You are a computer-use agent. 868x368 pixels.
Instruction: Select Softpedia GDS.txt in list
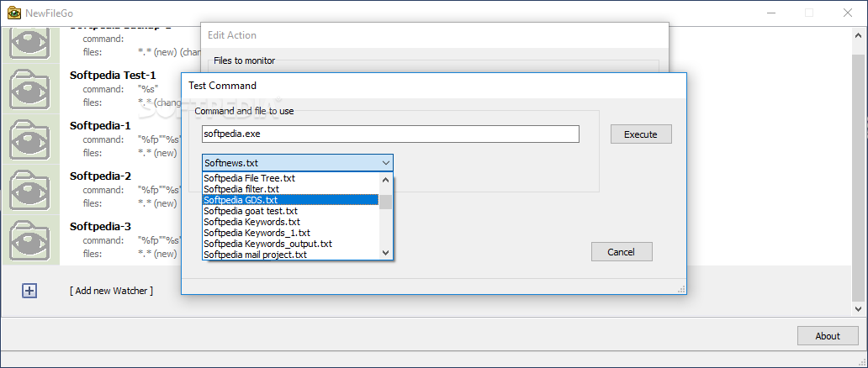(x=291, y=200)
